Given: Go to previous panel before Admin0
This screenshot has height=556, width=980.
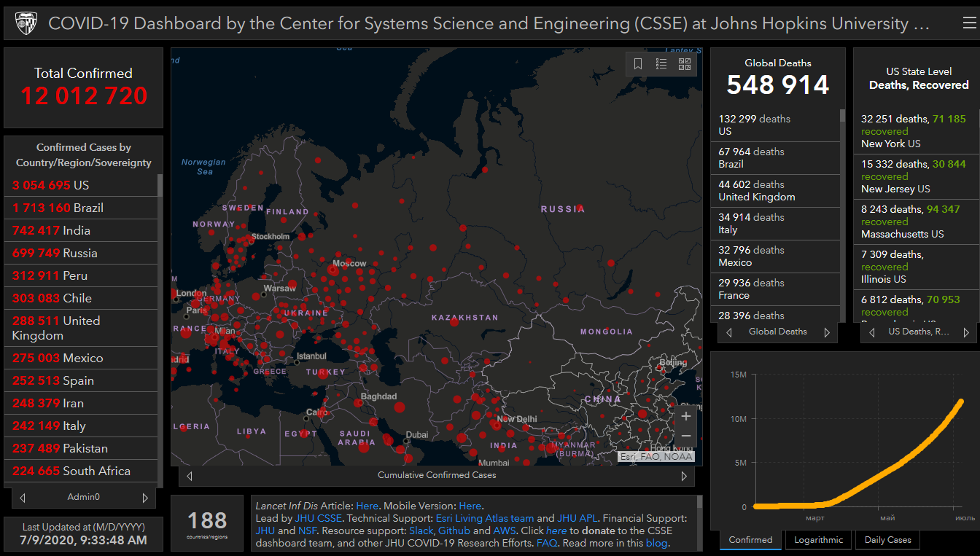Looking at the screenshot, I should 23,498.
